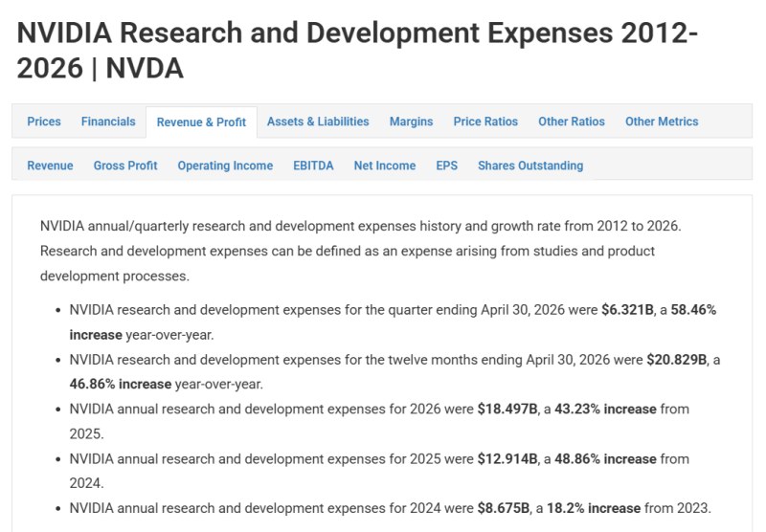
Task: Open the Shares Outstanding link
Action: coord(530,166)
